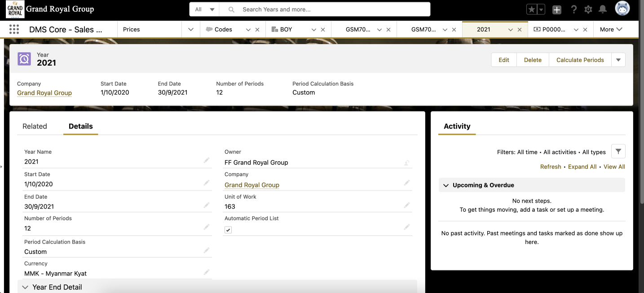Collapse the Upcoming & Overdue section

[446, 185]
